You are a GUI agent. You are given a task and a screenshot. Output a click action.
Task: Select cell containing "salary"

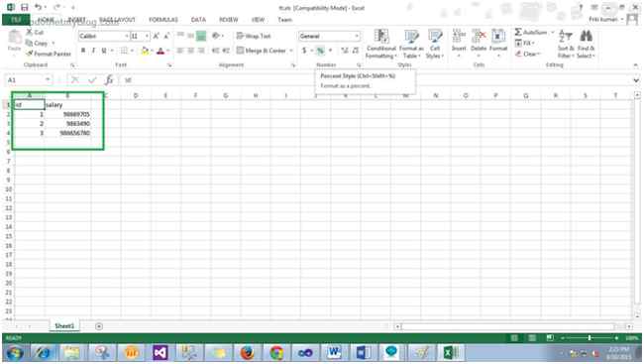click(67, 105)
